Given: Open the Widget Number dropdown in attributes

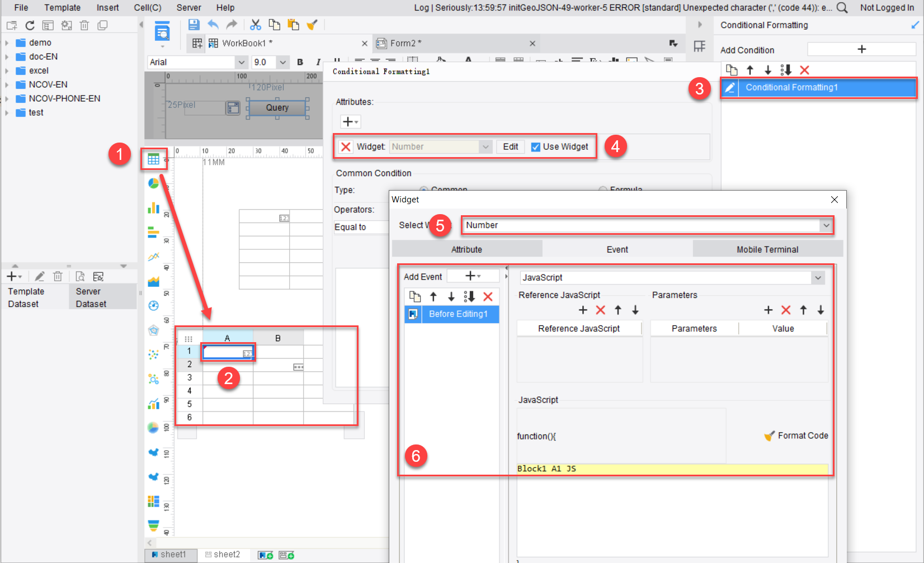Looking at the screenshot, I should (x=485, y=147).
